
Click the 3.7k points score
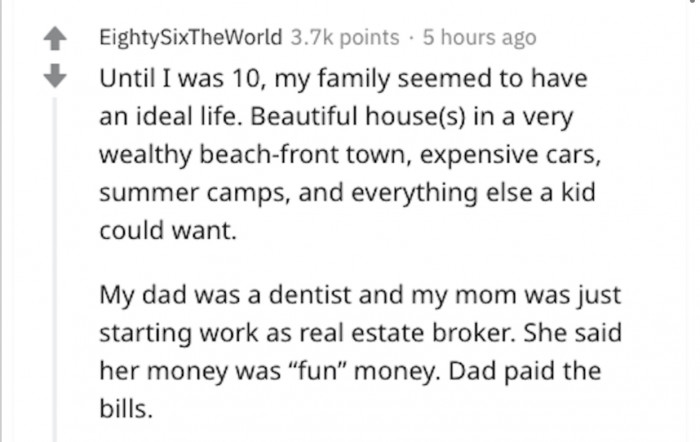(345, 37)
